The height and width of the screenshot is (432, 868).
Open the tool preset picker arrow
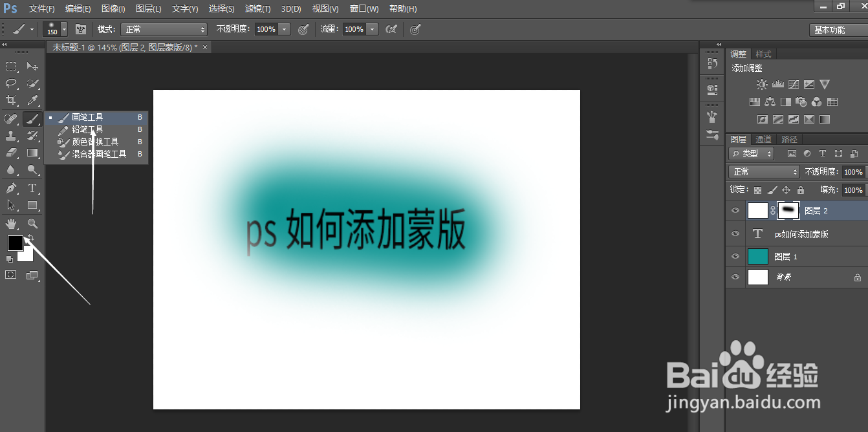click(32, 29)
